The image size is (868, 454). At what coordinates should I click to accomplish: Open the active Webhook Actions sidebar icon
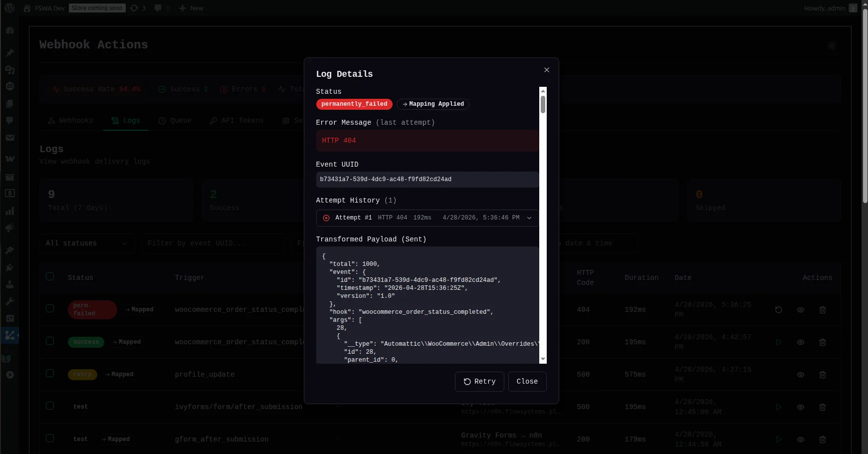tap(9, 335)
